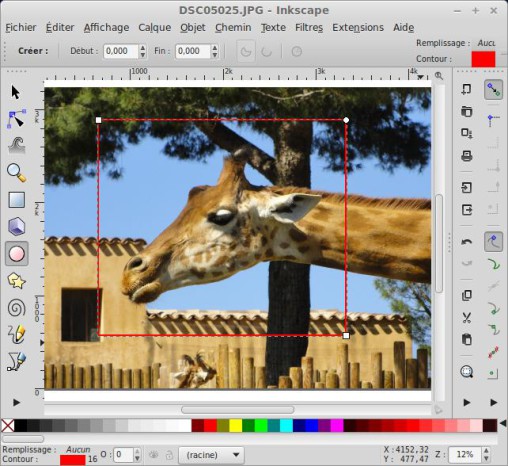The width and height of the screenshot is (508, 466).
Task: Expand the hidden commands bar arrow
Action: pyautogui.click(x=467, y=403)
